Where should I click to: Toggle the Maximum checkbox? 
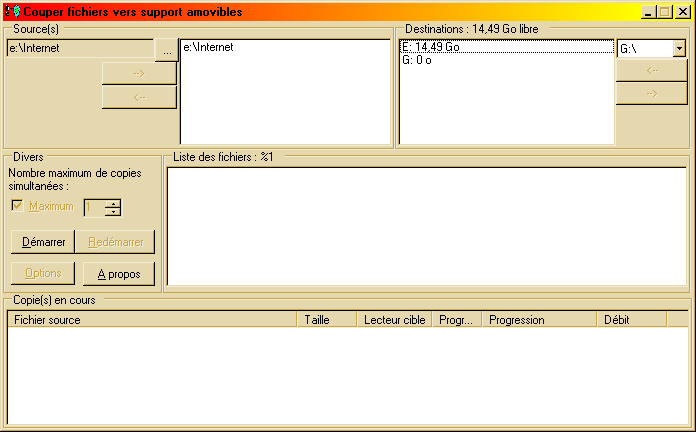(18, 206)
